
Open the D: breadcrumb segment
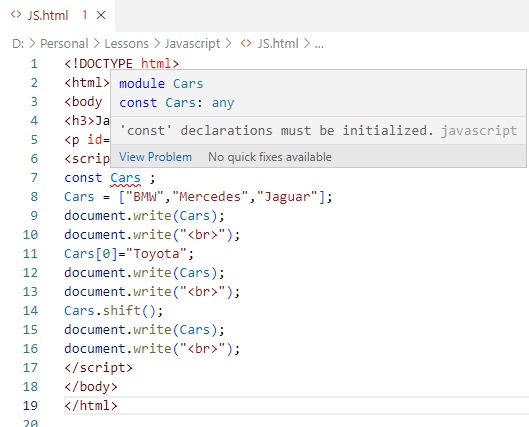click(x=18, y=44)
